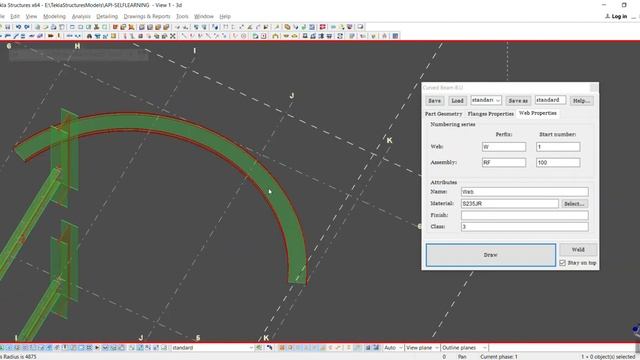Open the Help menu
The image size is (640, 360).
[x=225, y=16]
